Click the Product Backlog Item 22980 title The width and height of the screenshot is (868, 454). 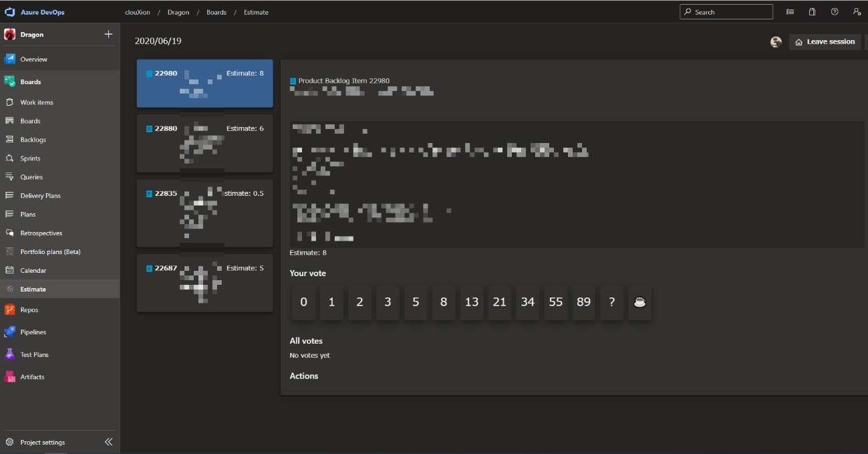pos(343,81)
